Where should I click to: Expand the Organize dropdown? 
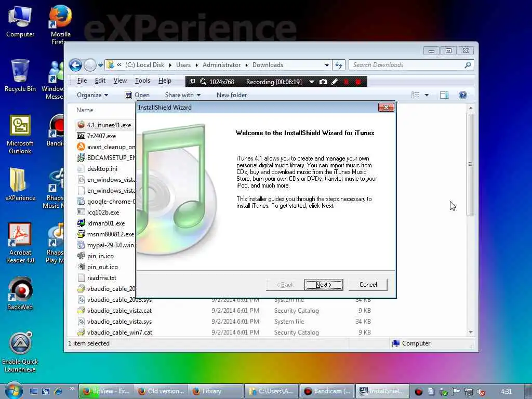click(92, 95)
